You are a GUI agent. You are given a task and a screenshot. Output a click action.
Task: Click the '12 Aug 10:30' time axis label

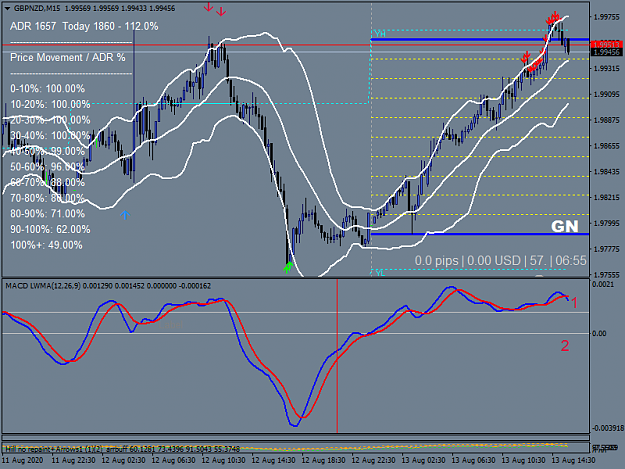point(224,461)
